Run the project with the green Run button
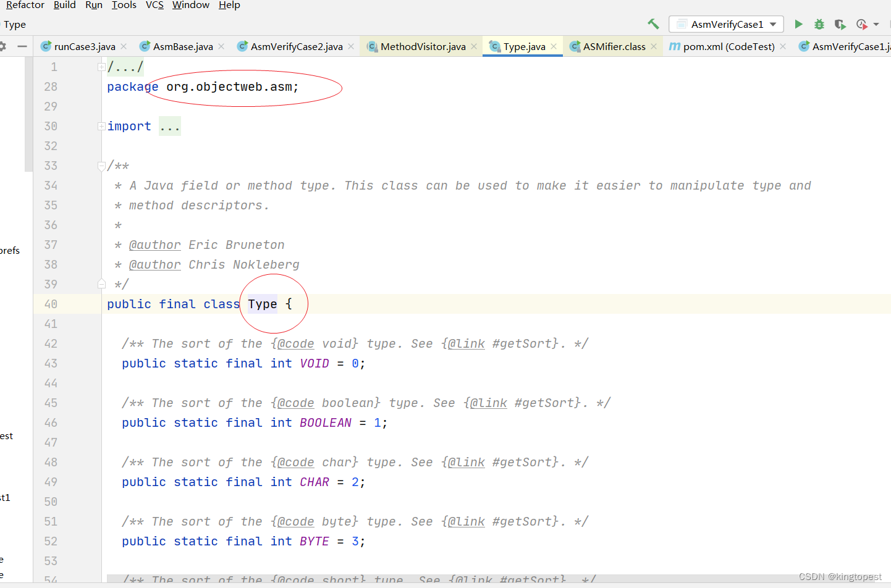The width and height of the screenshot is (891, 588). click(x=798, y=23)
